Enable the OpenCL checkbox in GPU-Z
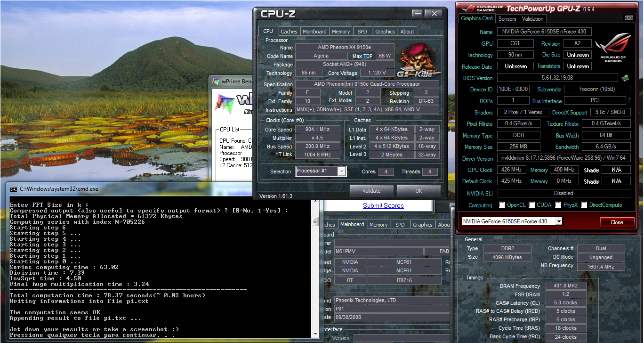The height and width of the screenshot is (343, 644). [503, 205]
